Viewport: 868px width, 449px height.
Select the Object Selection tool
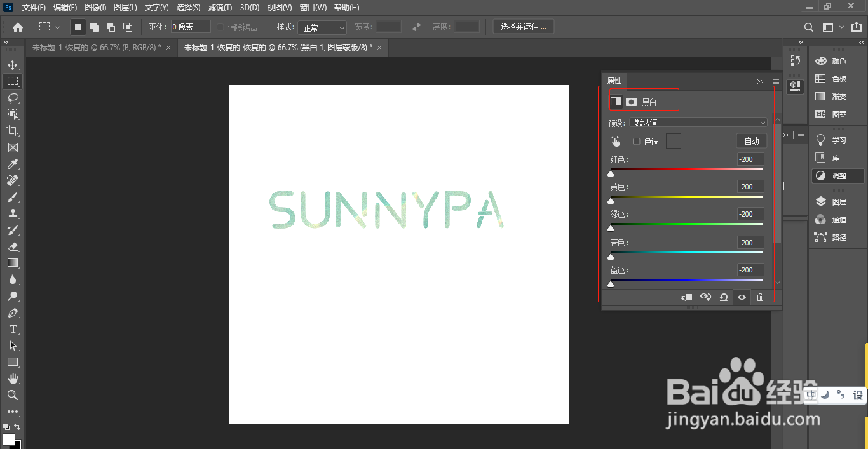(x=12, y=114)
